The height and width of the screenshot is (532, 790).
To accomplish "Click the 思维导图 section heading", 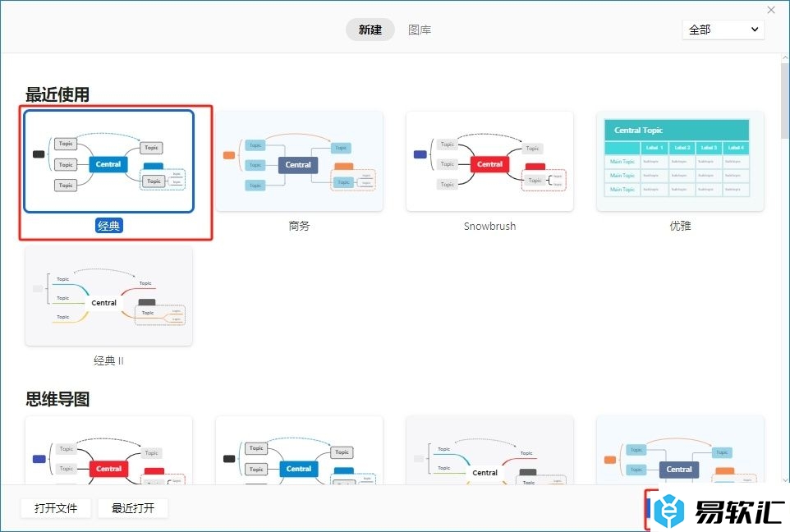I will (57, 399).
